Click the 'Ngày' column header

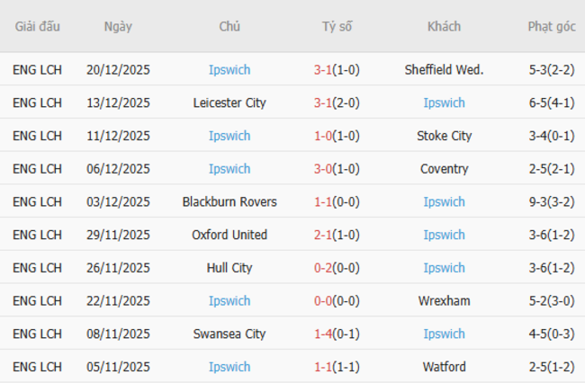[x=118, y=26]
